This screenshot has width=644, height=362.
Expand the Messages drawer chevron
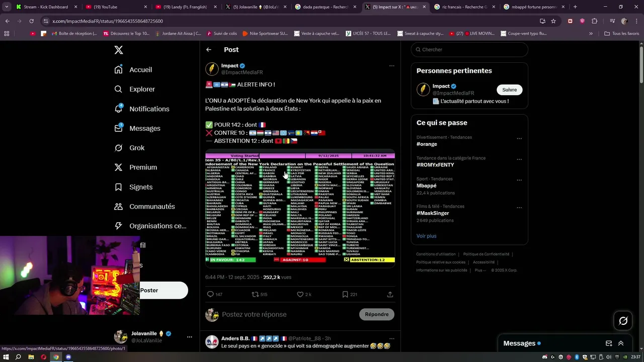click(621, 343)
